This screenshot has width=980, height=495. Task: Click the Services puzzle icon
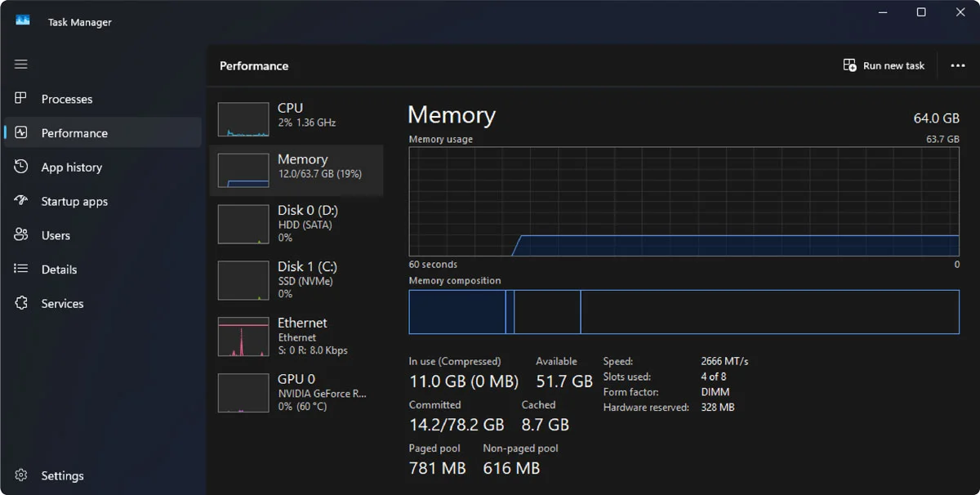[21, 303]
